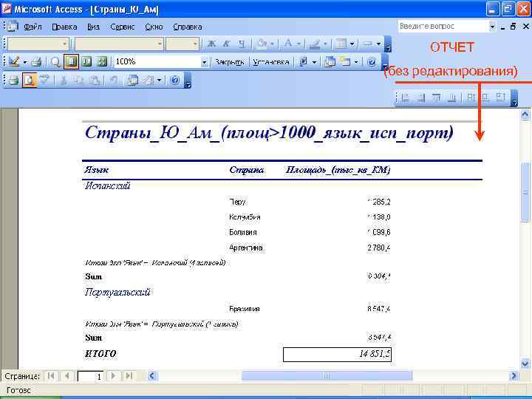Click the Print icon next to View button
This screenshot has height=399, width=532.
pos(36,62)
